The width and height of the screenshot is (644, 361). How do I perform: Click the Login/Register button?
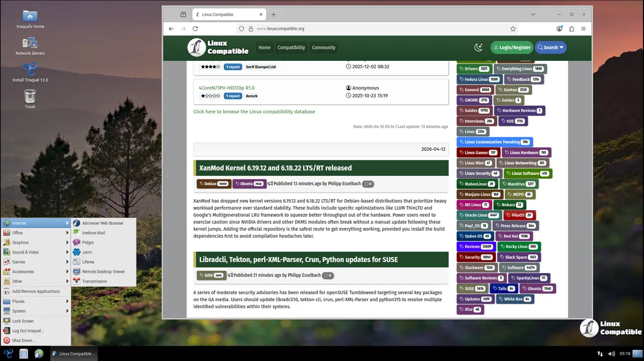point(512,47)
